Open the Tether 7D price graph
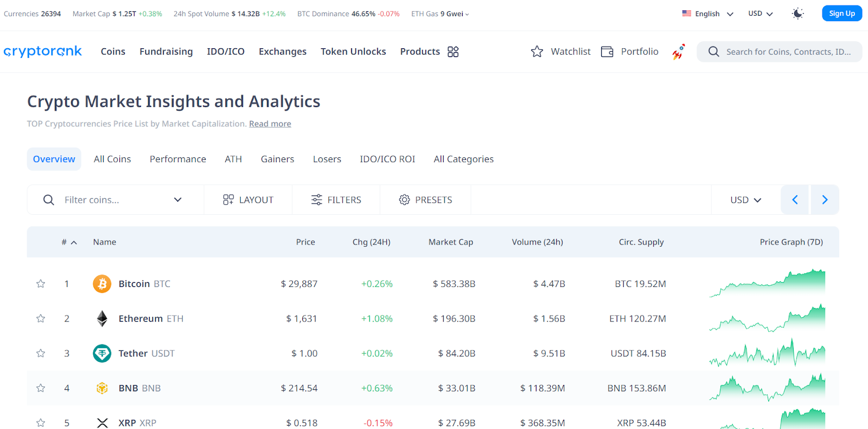 767,353
